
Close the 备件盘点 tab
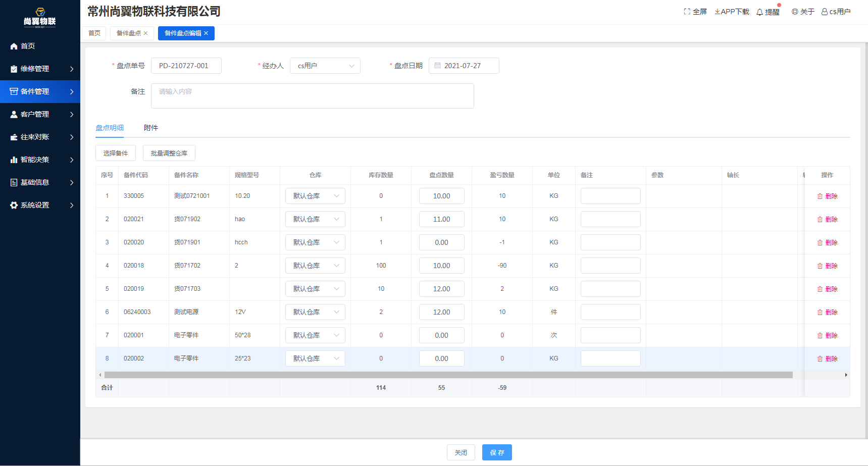click(x=146, y=33)
